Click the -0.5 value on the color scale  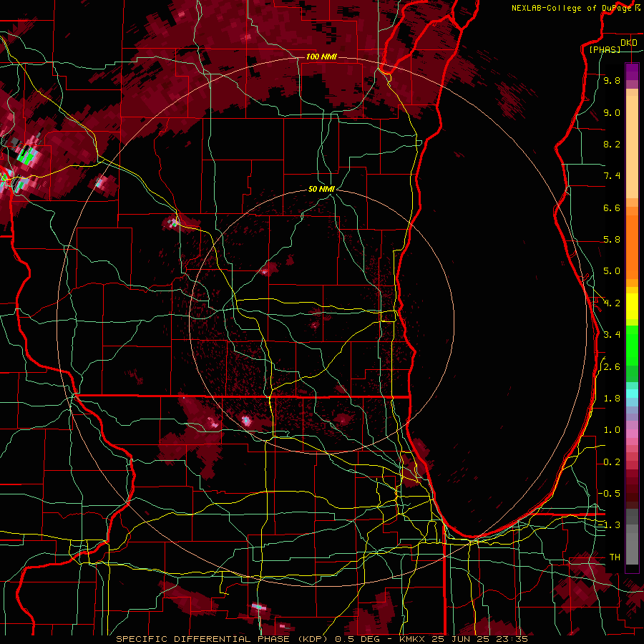(x=610, y=494)
